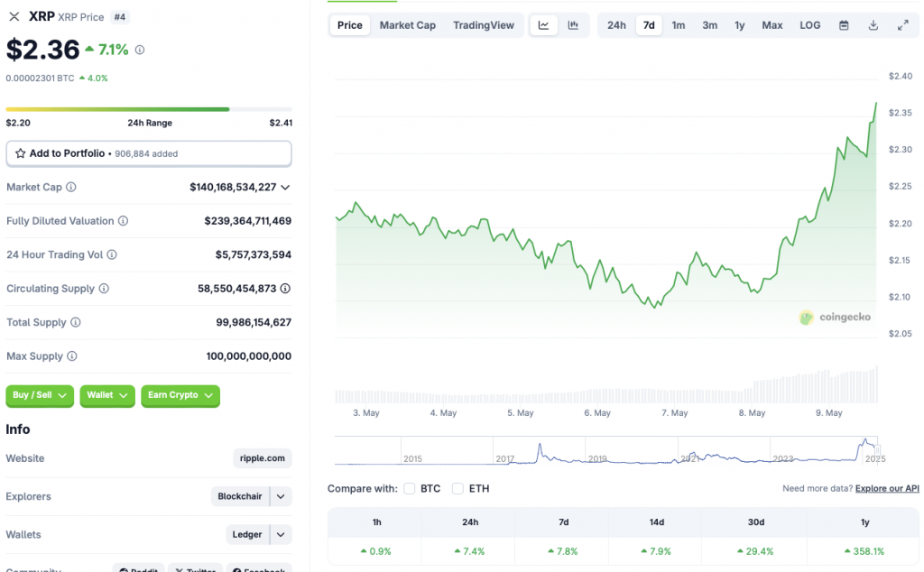The width and height of the screenshot is (924, 572).
Task: Set chart range to 7d
Action: point(649,25)
